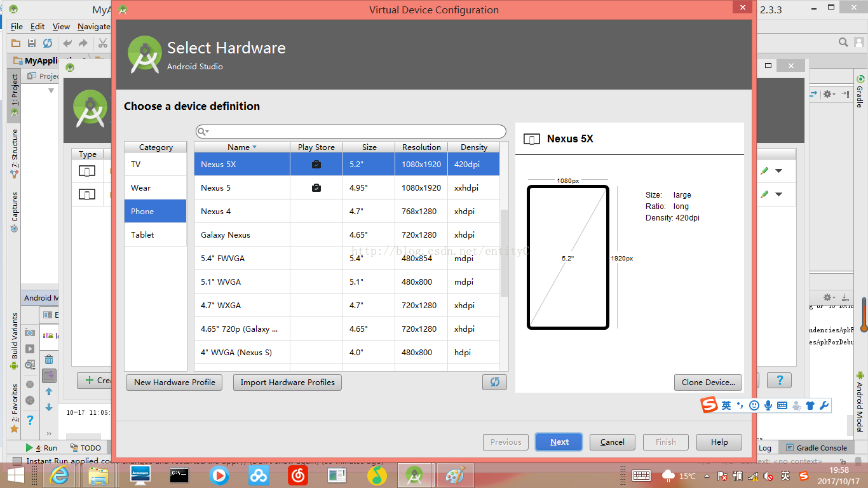
Task: Click the Play Store icon in Nexus 5X row
Action: pos(316,165)
